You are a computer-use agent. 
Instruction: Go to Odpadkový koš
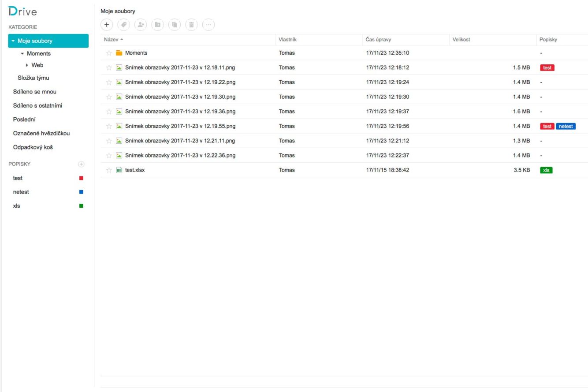(x=33, y=147)
